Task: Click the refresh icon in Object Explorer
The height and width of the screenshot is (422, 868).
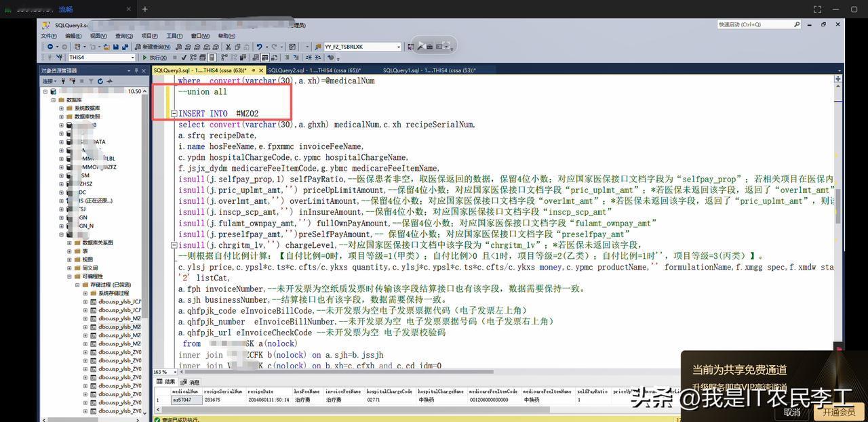Action: pos(100,81)
